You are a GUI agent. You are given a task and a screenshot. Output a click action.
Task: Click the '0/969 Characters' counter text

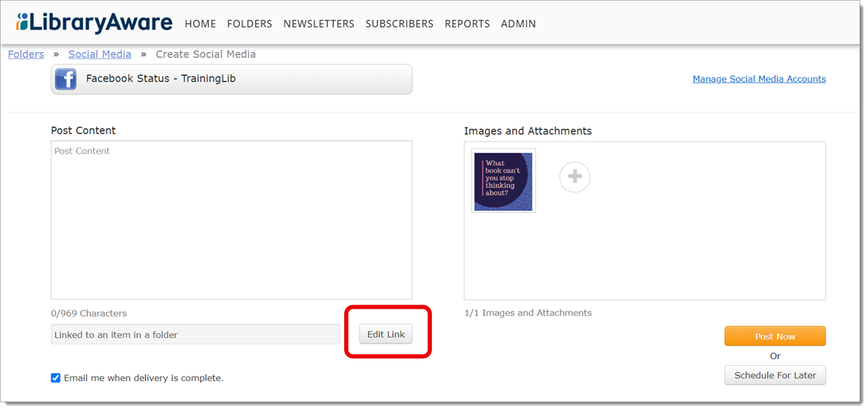[x=89, y=313]
